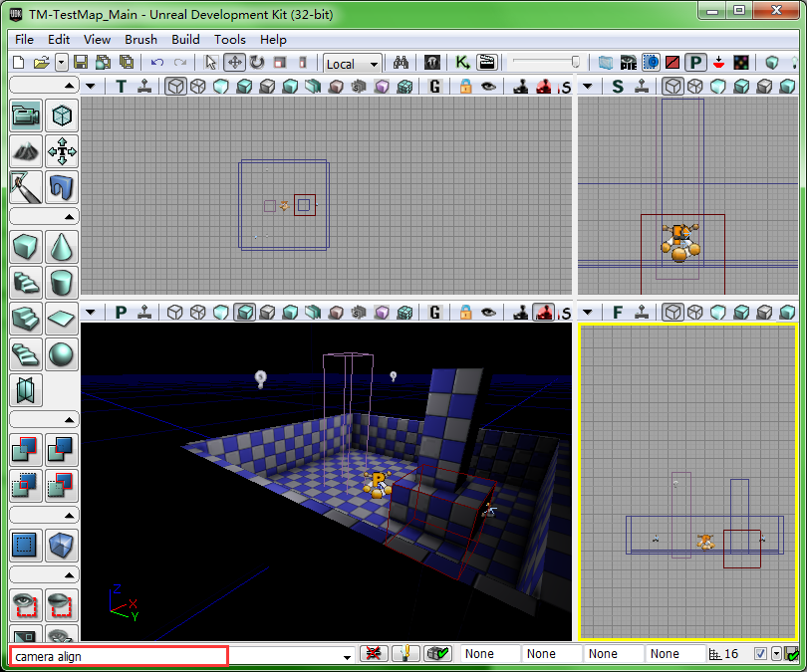Open the File menu
The height and width of the screenshot is (672, 807).
pyautogui.click(x=24, y=40)
